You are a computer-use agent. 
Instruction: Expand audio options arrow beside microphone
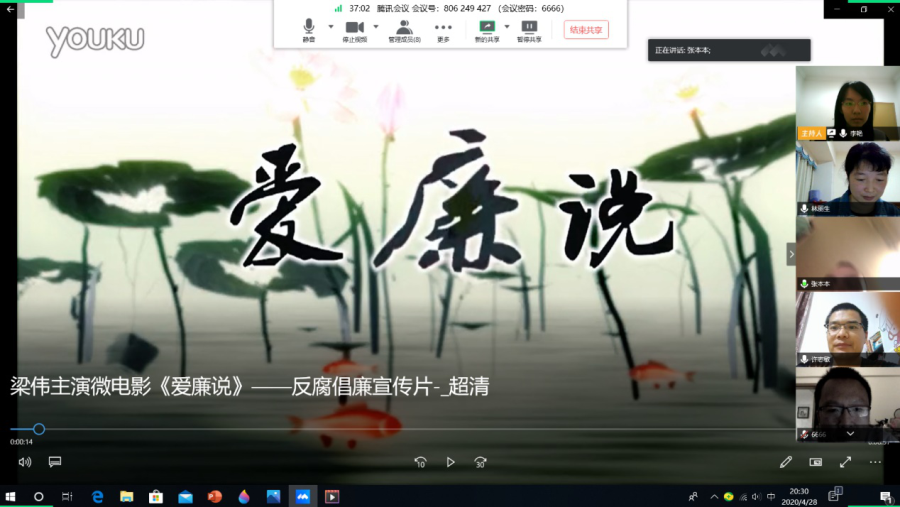pos(329,27)
